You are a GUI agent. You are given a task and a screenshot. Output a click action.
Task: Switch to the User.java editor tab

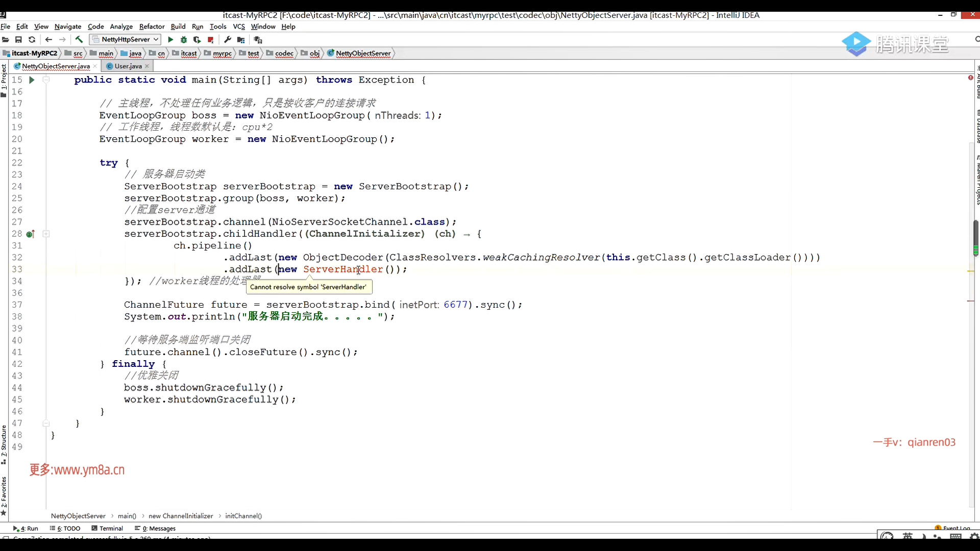point(128,66)
